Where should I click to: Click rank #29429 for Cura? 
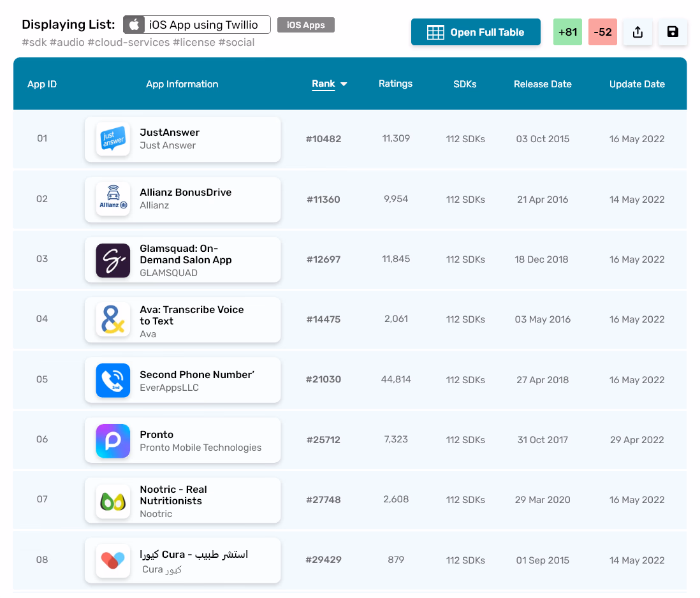tap(323, 560)
